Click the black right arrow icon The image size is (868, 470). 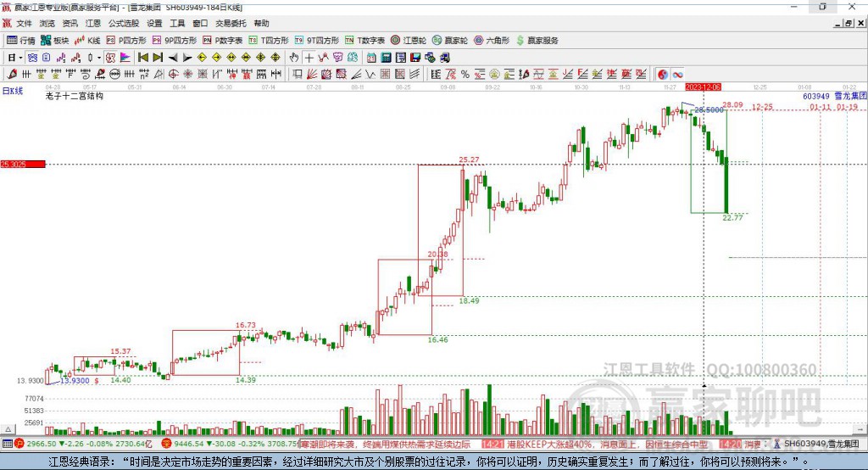[187, 58]
